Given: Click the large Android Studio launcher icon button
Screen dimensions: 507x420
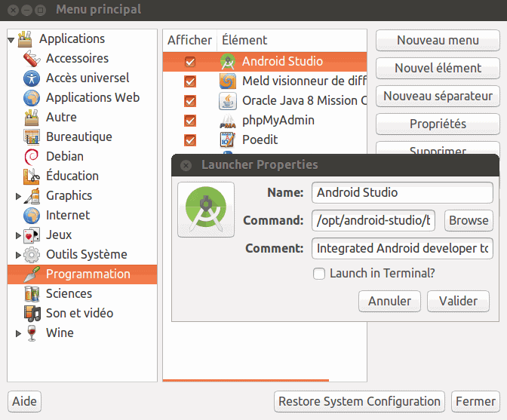Looking at the screenshot, I should pos(206,210).
